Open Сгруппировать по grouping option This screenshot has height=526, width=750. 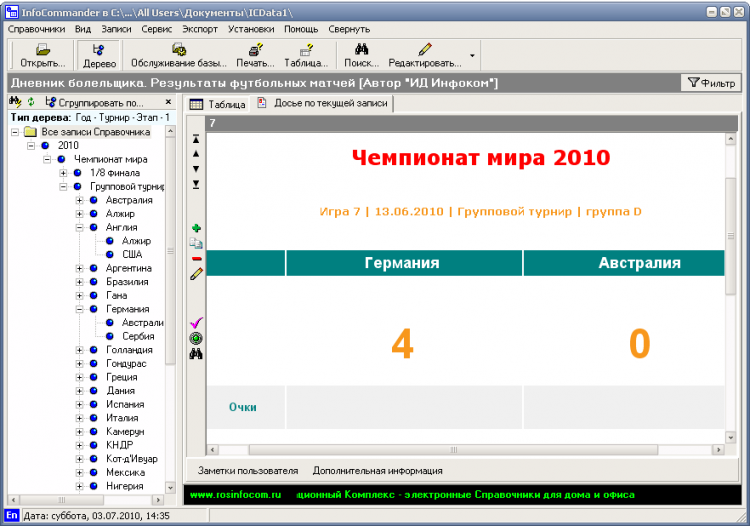point(94,102)
